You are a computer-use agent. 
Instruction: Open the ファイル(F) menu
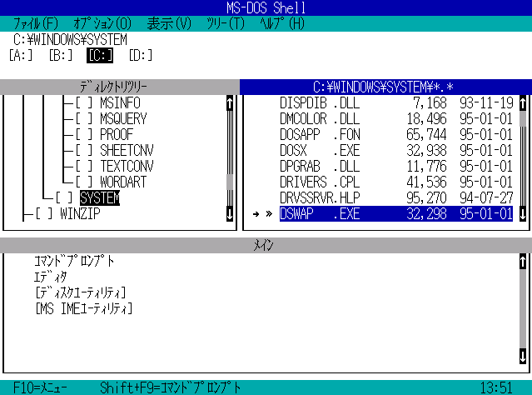pos(36,24)
